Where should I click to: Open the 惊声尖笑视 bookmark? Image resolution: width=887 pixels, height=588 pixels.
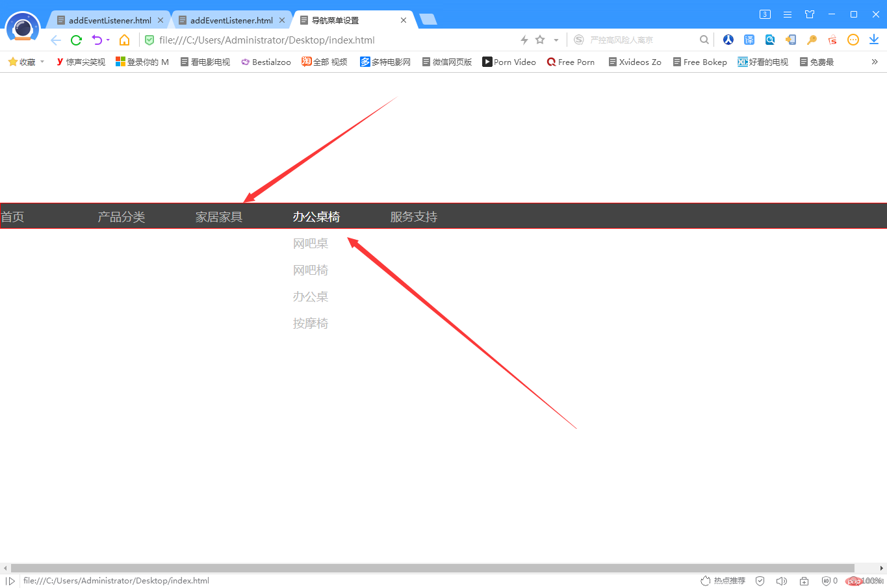[x=81, y=62]
